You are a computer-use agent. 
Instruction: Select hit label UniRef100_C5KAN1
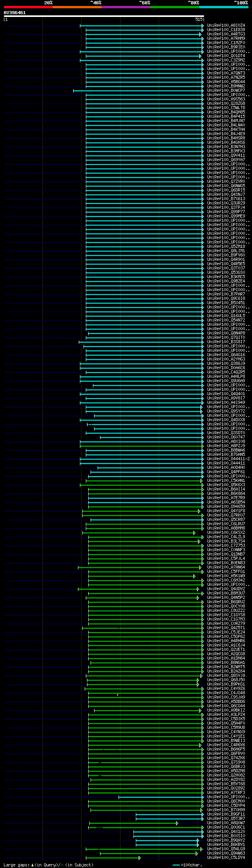coord(226,481)
